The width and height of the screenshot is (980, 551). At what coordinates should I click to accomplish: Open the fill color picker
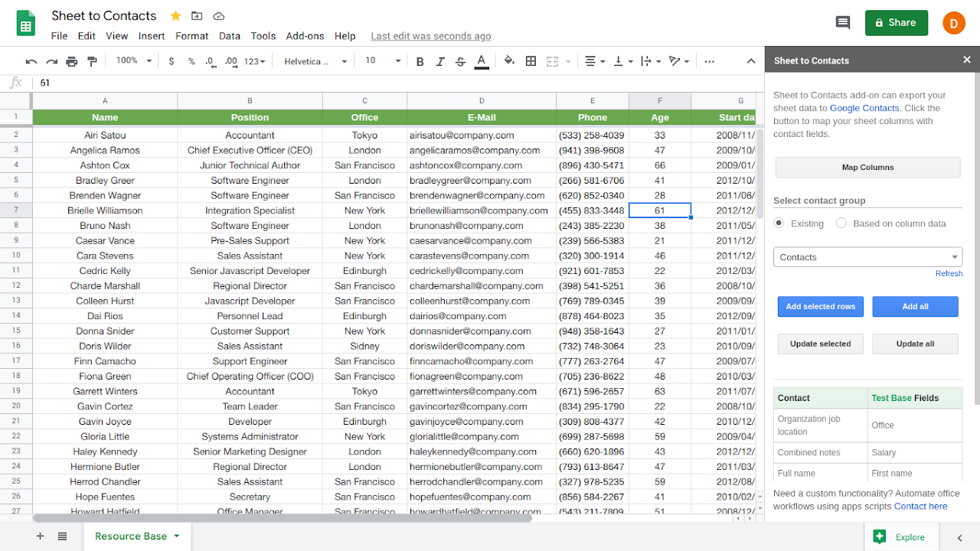click(509, 61)
